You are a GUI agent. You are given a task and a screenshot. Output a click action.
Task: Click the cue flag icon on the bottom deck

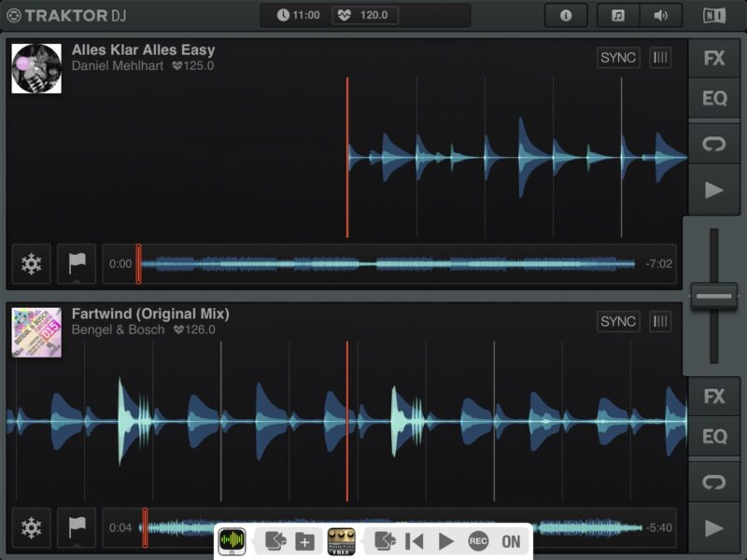(77, 527)
